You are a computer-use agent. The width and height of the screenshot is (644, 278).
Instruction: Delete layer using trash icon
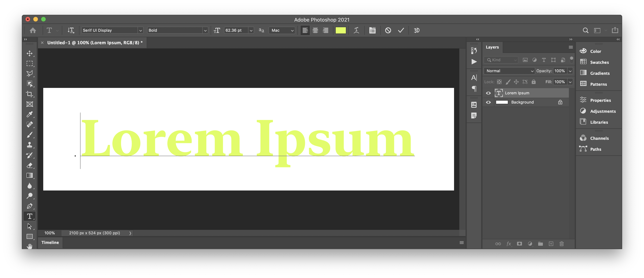click(x=561, y=244)
